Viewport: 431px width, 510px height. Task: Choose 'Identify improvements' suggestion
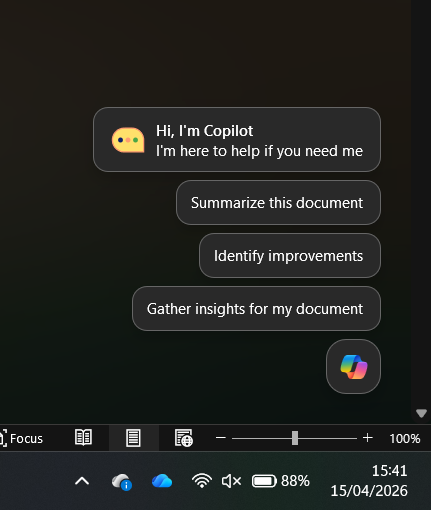click(x=290, y=256)
